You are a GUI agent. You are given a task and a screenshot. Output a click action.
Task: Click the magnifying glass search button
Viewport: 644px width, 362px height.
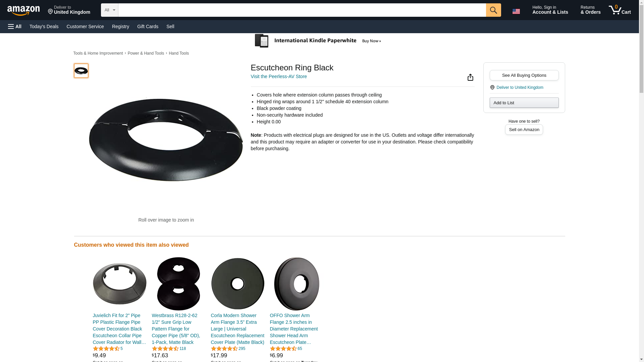pos(493,10)
